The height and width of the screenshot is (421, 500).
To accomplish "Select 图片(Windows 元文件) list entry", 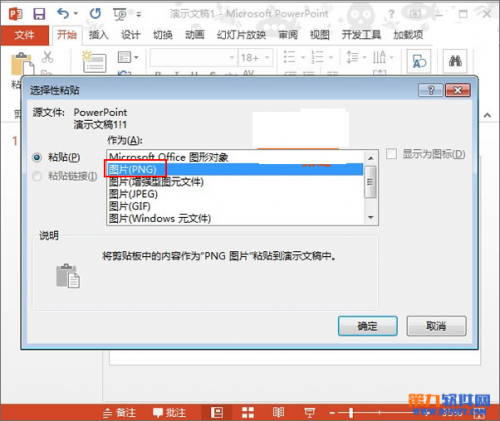I will click(x=235, y=219).
